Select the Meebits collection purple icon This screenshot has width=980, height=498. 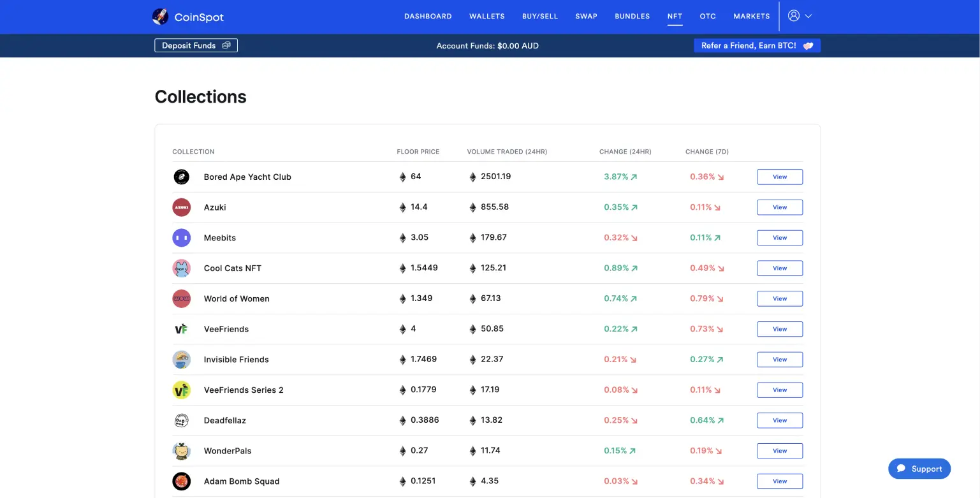click(x=181, y=238)
